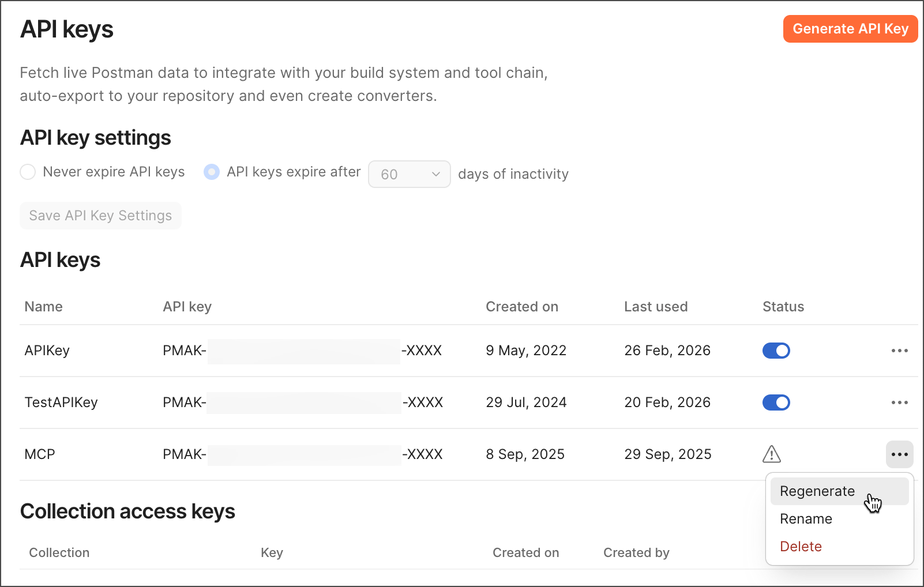Click the masked MCP key value
This screenshot has width=924, height=587.
303,454
